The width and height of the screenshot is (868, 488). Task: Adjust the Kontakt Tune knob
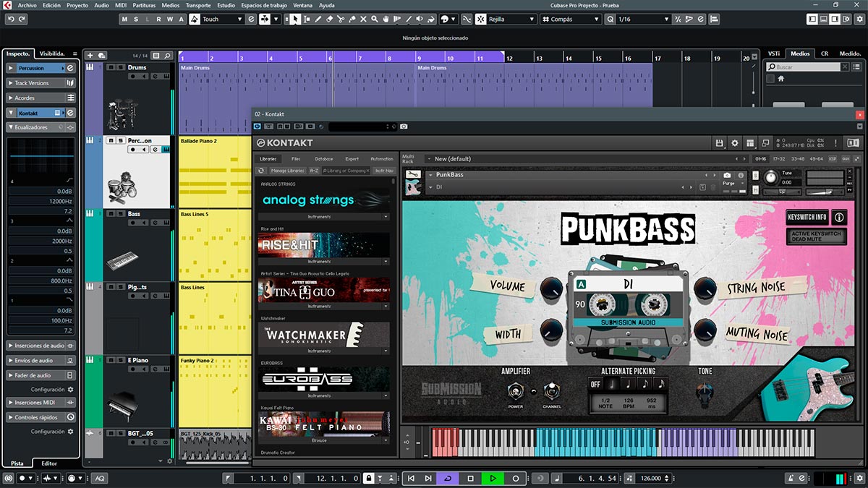770,176
